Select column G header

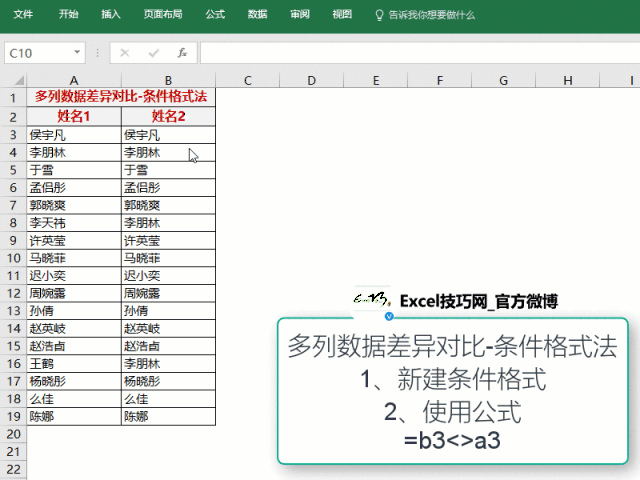[504, 80]
